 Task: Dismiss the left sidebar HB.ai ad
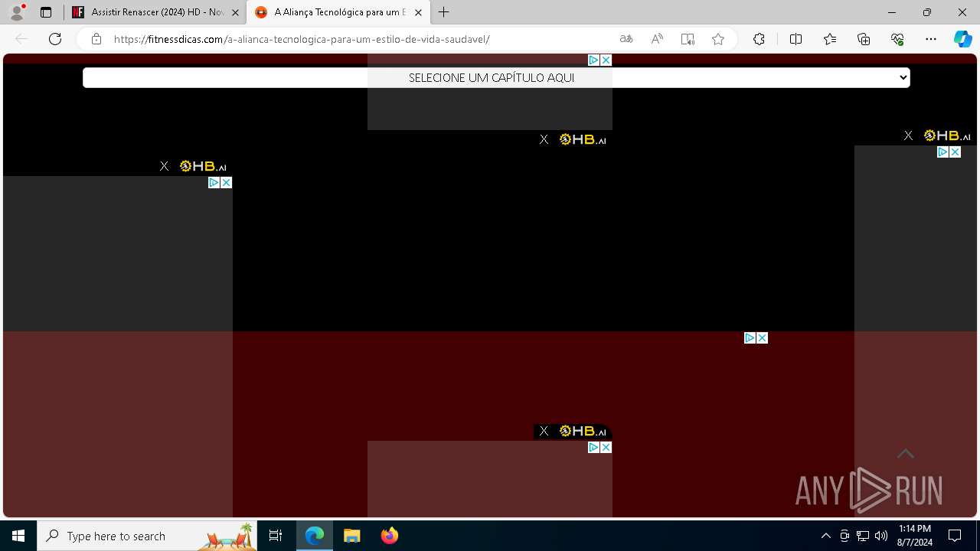(x=164, y=166)
